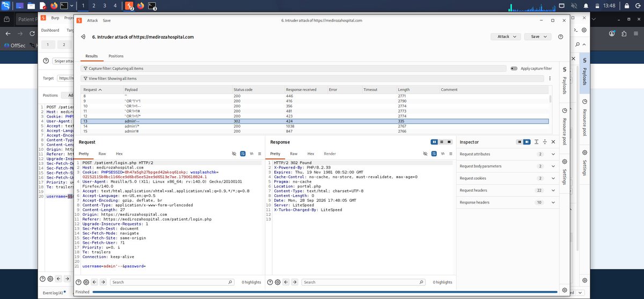Open search settings gear under Request panel
Viewport: 644px width, 299px height.
point(87,282)
